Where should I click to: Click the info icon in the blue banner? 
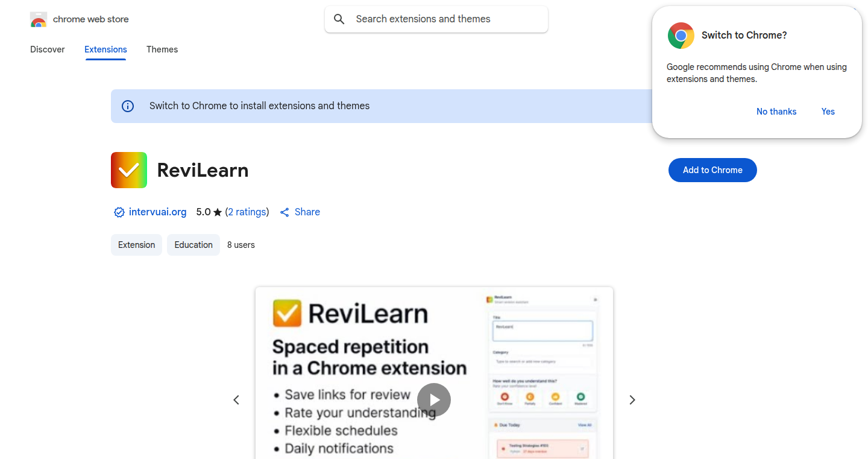[128, 106]
